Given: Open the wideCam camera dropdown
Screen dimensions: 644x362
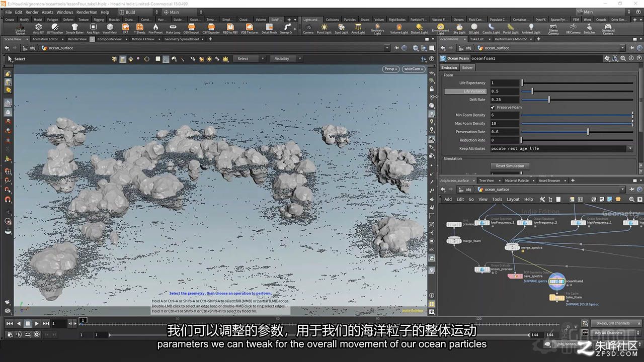Looking at the screenshot, I should pos(413,69).
